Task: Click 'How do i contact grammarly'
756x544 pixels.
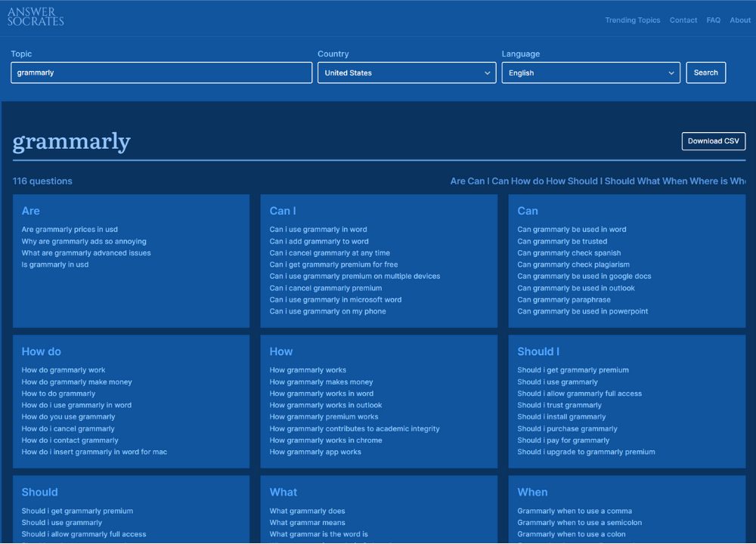Action: pos(70,440)
